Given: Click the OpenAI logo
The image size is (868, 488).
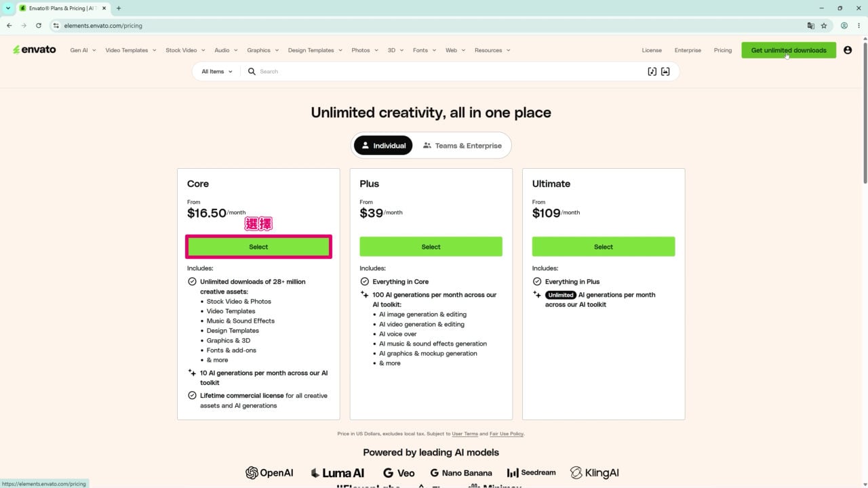Looking at the screenshot, I should point(269,472).
